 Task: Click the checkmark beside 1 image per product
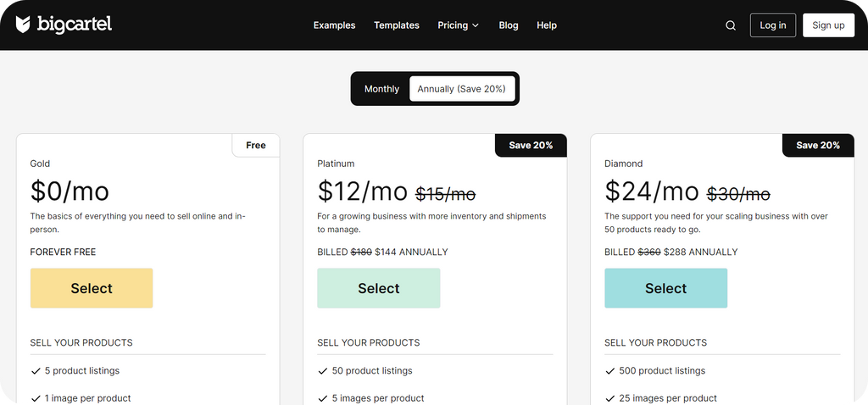coord(36,399)
